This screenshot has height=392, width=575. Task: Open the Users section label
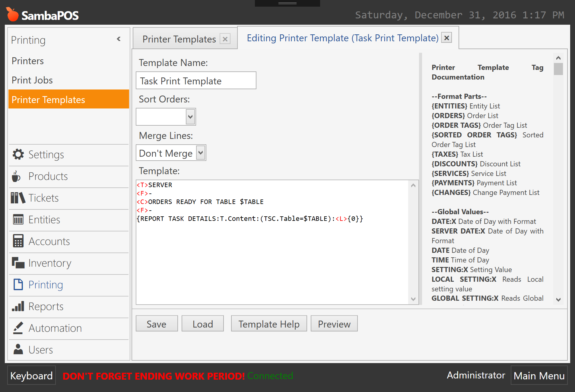(x=41, y=350)
